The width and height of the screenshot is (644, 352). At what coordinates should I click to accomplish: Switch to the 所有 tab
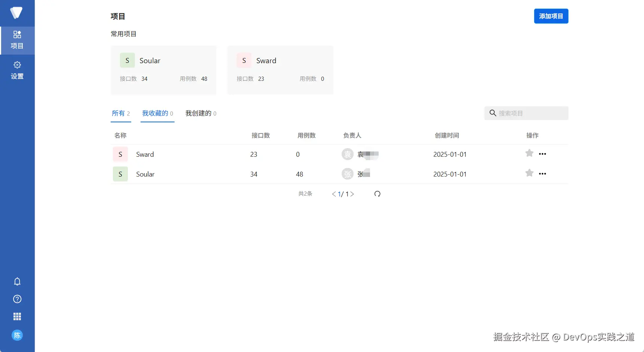click(x=121, y=113)
